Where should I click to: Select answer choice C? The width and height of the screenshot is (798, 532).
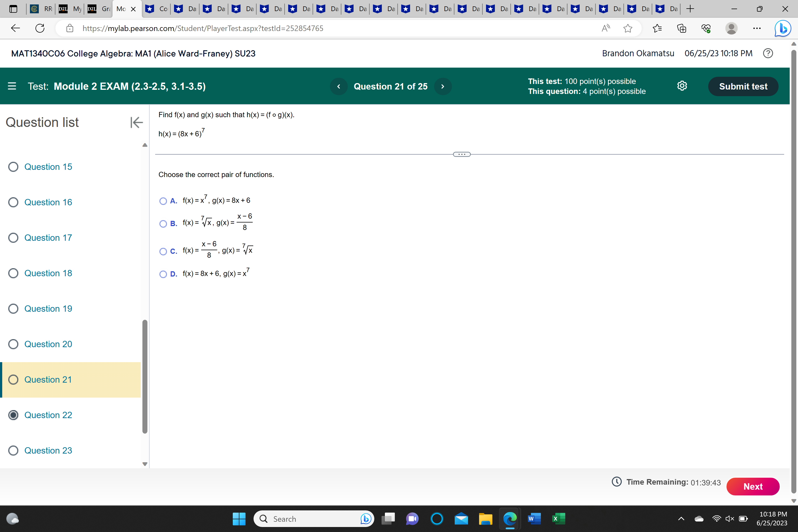click(x=163, y=251)
